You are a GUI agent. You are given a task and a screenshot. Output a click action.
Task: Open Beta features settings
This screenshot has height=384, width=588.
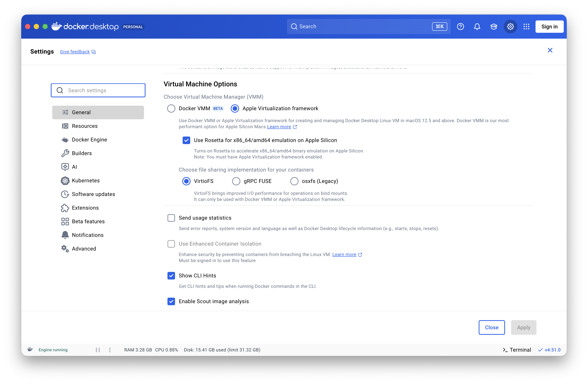click(x=98, y=222)
